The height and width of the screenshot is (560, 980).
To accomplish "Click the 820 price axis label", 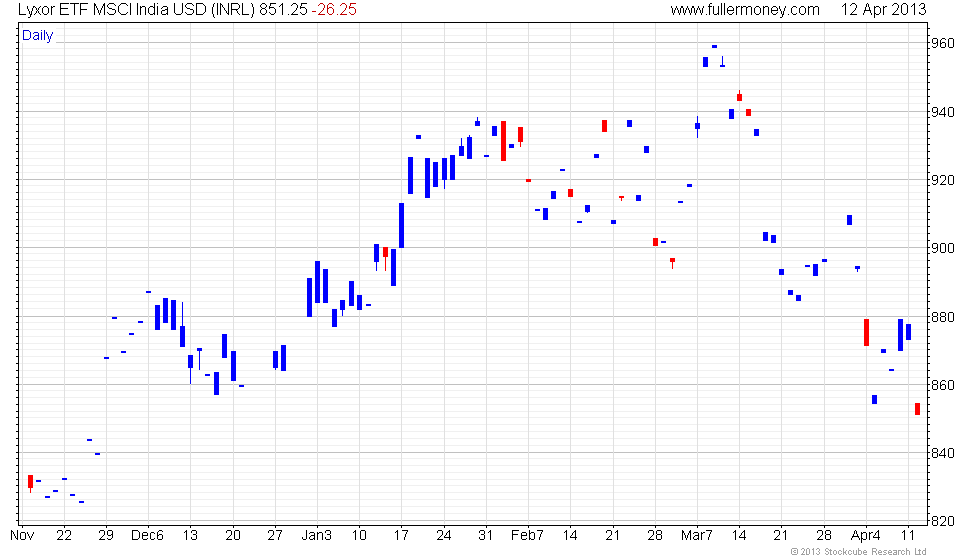I will 943,521.
